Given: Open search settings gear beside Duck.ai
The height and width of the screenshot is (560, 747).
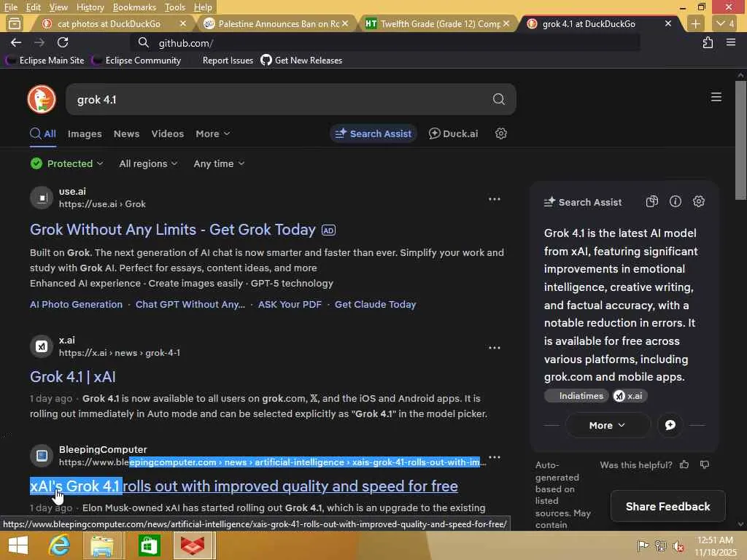Looking at the screenshot, I should pos(500,134).
